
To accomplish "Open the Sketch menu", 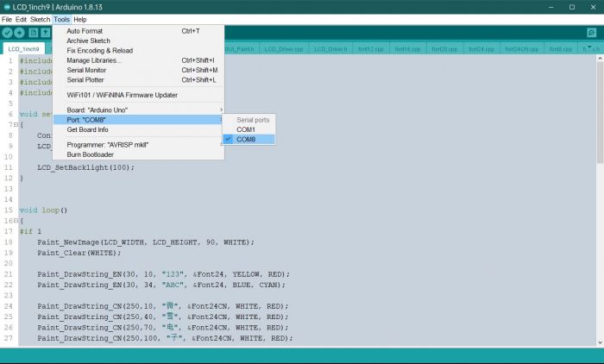I will [40, 19].
